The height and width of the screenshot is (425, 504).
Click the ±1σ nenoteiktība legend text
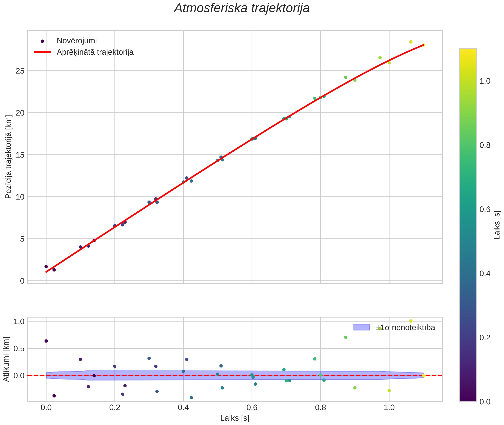point(406,328)
